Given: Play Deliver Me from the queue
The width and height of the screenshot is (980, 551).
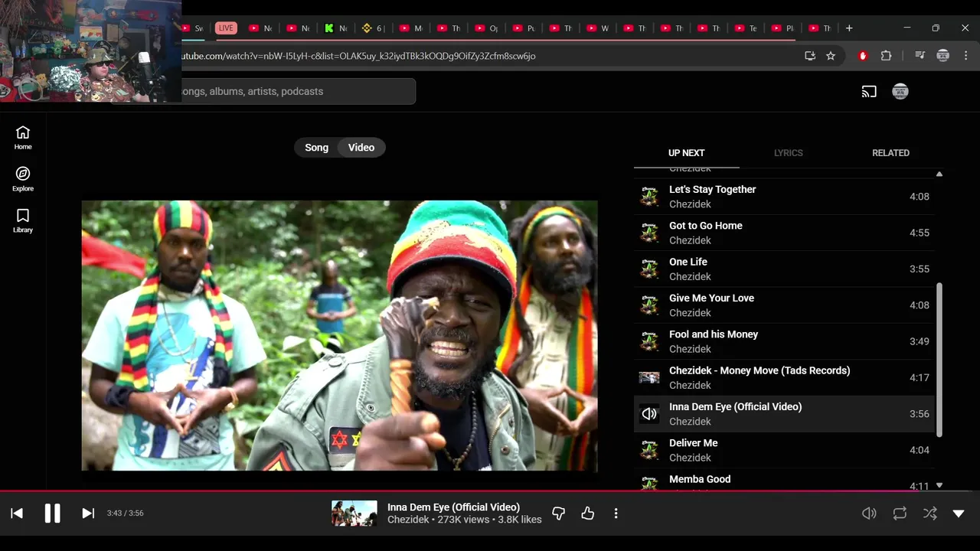Looking at the screenshot, I should click(x=784, y=450).
